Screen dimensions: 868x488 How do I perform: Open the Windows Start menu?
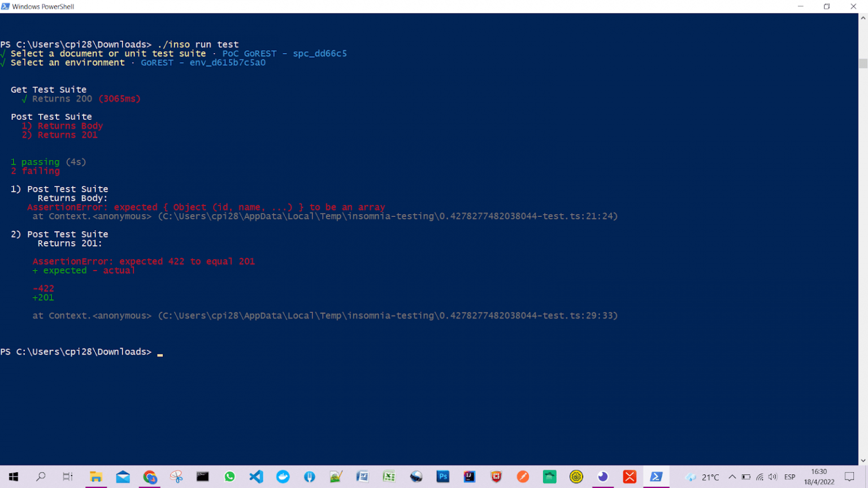click(x=14, y=477)
